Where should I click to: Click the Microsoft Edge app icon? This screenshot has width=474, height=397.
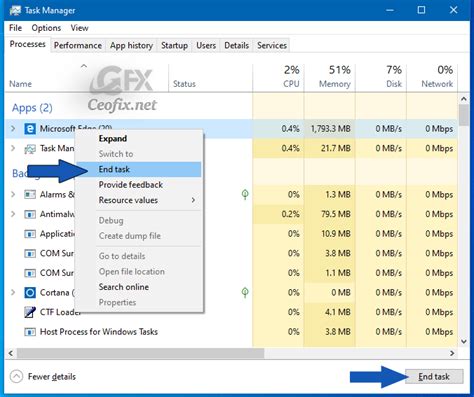click(x=30, y=129)
